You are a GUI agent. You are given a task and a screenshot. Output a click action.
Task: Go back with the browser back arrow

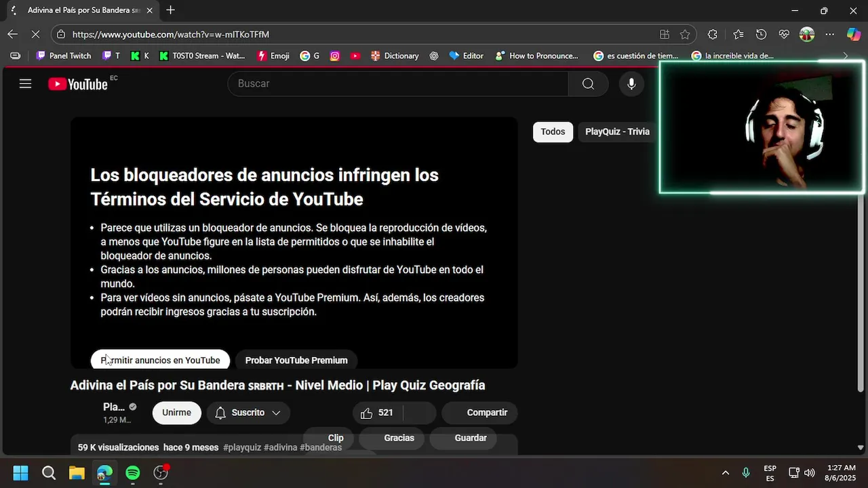pyautogui.click(x=13, y=34)
